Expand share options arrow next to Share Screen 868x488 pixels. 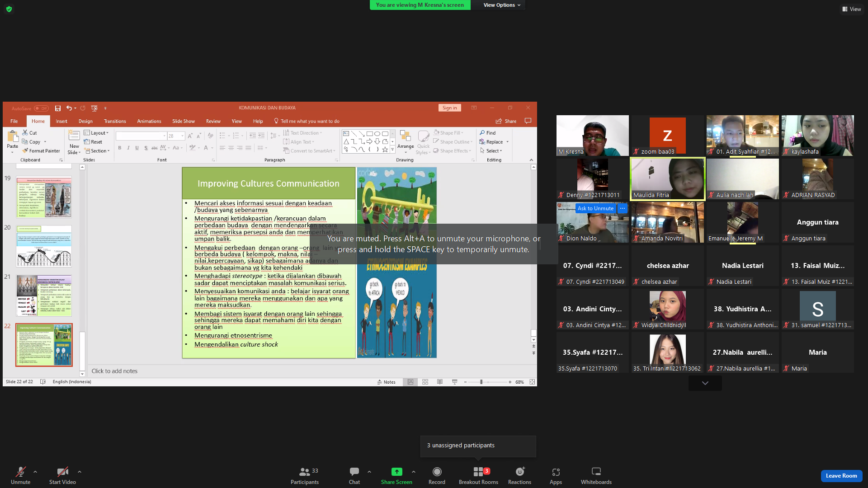414,472
